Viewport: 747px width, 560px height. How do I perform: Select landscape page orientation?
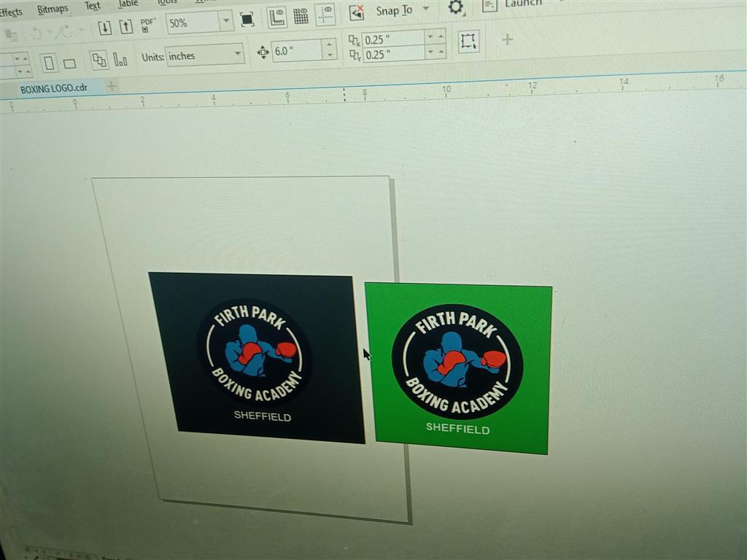tap(69, 63)
